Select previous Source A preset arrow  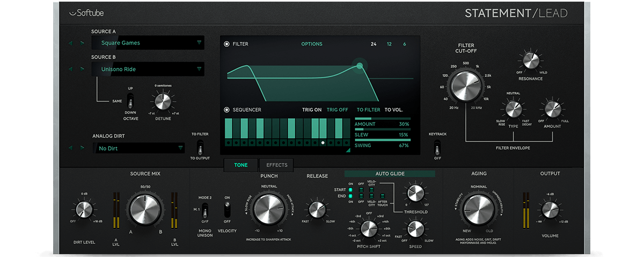70,43
